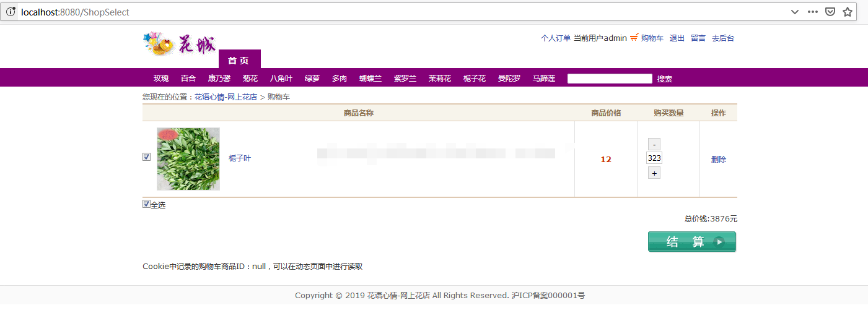Toggle the 全选 select-all checkbox
This screenshot has height=313, width=868.
(146, 204)
